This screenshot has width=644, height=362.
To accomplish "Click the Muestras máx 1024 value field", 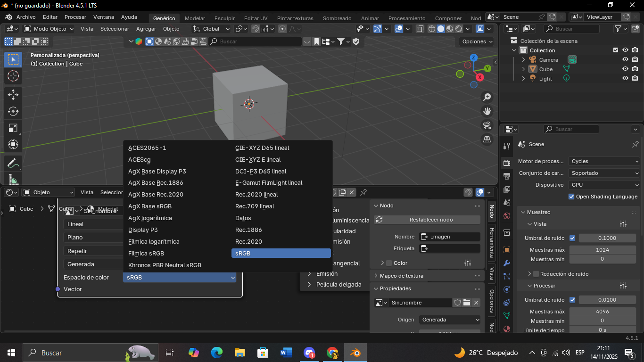I will click(602, 250).
